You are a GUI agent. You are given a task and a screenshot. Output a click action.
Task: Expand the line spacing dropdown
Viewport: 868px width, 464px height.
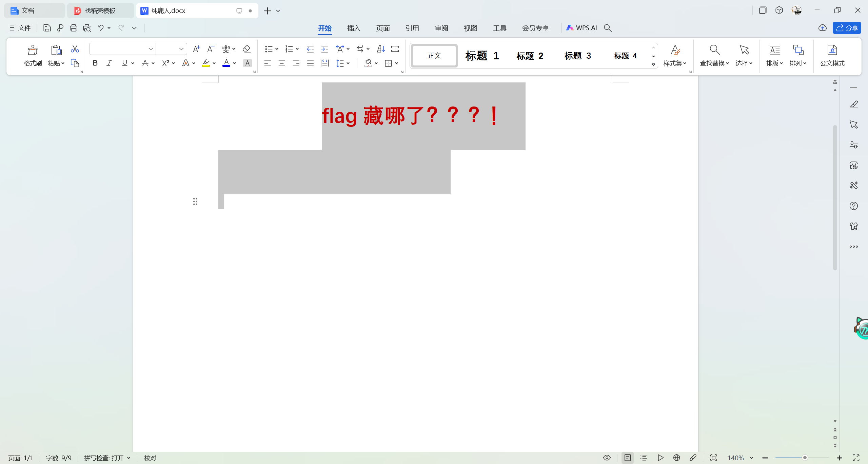tap(348, 63)
